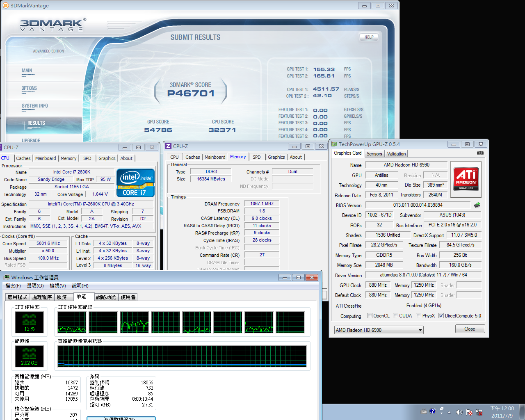Click the network disconnected tray icon

(x=479, y=412)
